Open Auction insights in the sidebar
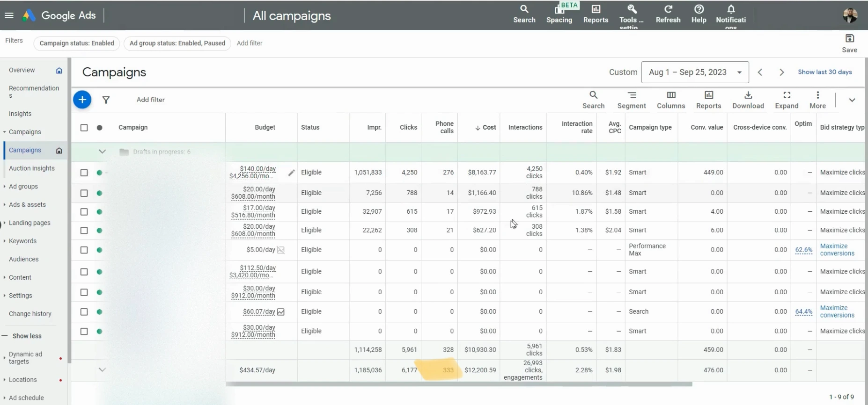The height and width of the screenshot is (405, 868). coord(32,168)
